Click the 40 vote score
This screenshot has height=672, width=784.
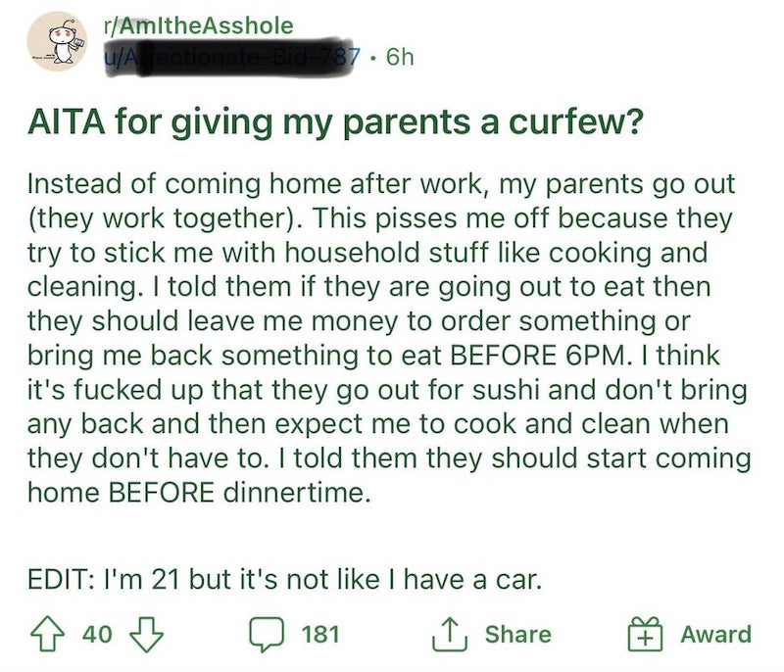point(97,635)
